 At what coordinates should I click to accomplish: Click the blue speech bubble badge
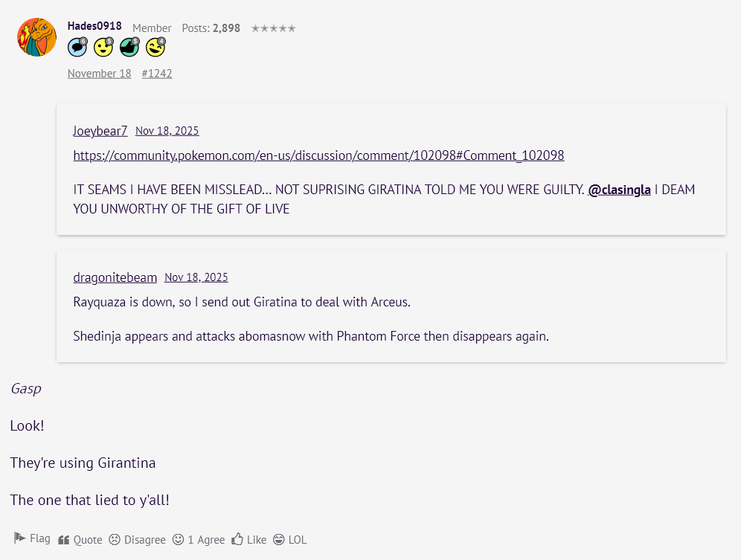[77, 47]
